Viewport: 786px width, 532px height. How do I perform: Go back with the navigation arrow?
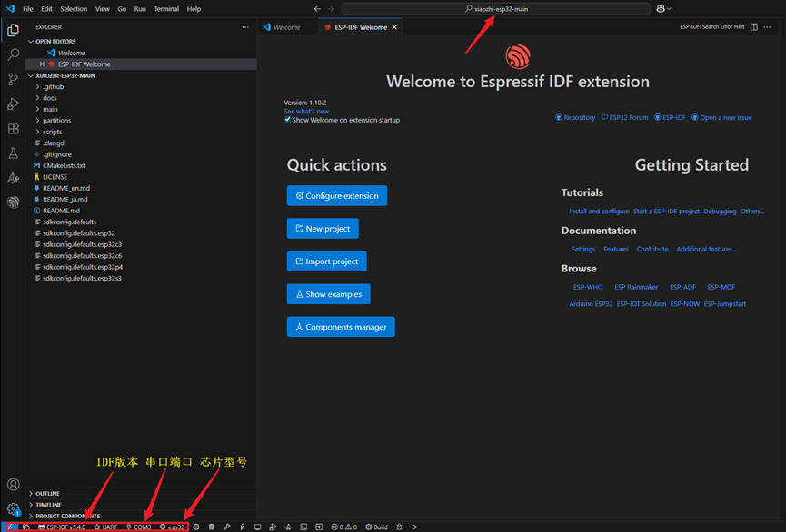[317, 8]
